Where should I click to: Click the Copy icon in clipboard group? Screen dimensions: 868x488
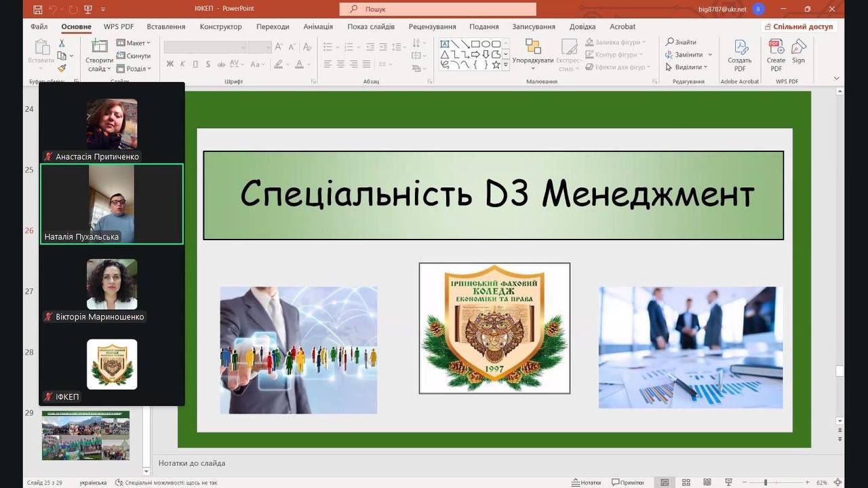click(62, 56)
